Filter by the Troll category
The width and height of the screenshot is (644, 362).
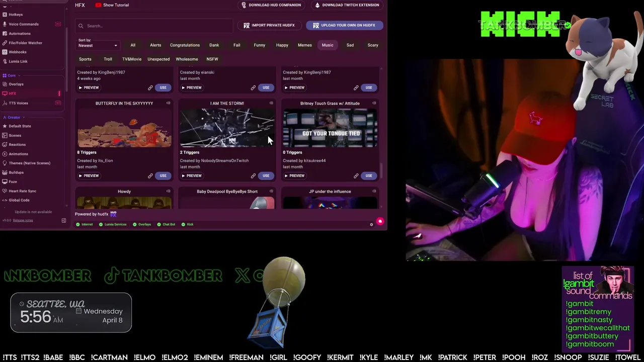point(108,59)
